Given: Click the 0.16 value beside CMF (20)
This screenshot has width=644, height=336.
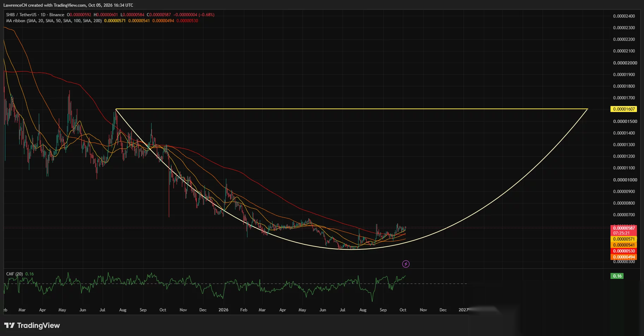Looking at the screenshot, I should coord(30,274).
